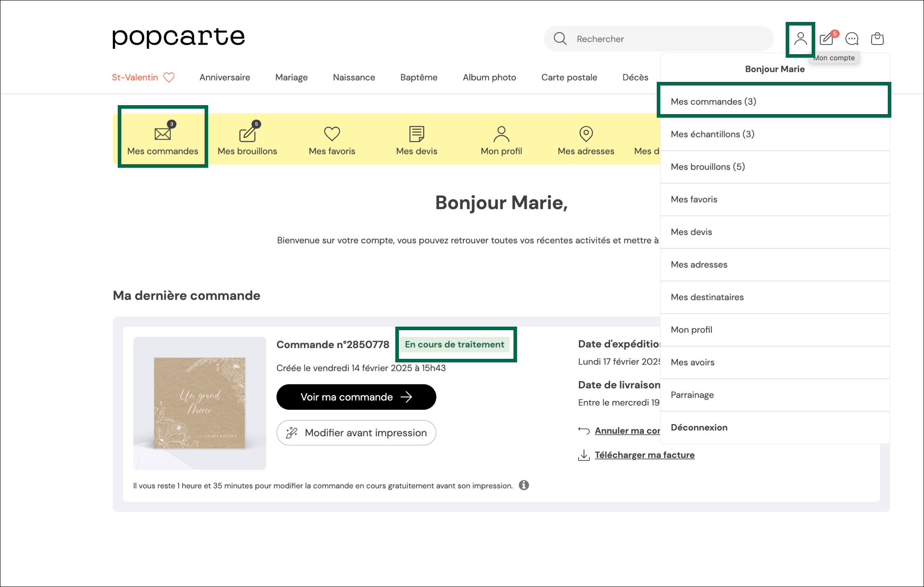Open the drafts pencil icon in header

[x=826, y=39]
